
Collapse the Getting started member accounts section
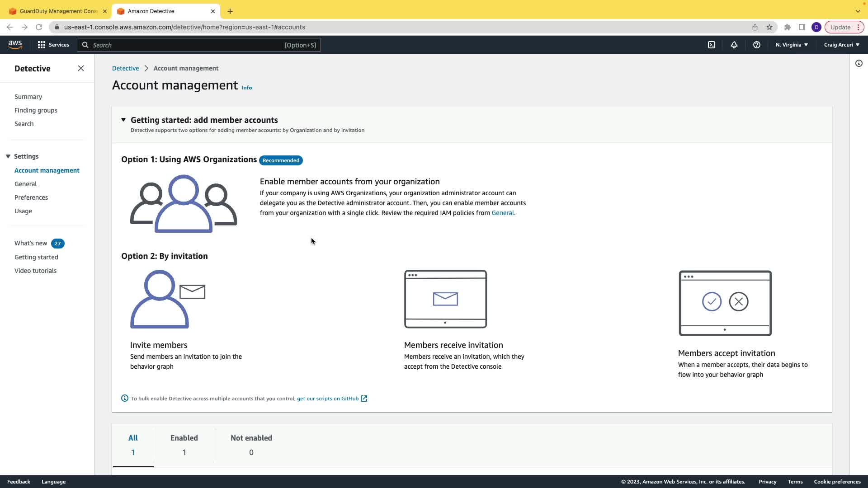[123, 120]
